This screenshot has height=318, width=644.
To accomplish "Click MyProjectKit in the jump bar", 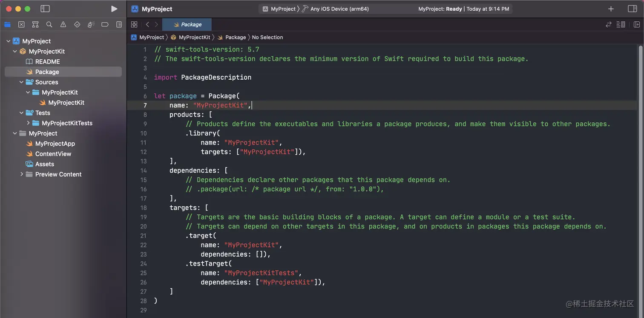I will [x=190, y=38].
